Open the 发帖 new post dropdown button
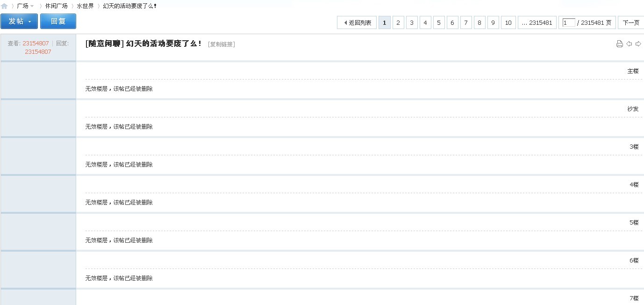Screen dimensions: 644x305 coord(19,22)
